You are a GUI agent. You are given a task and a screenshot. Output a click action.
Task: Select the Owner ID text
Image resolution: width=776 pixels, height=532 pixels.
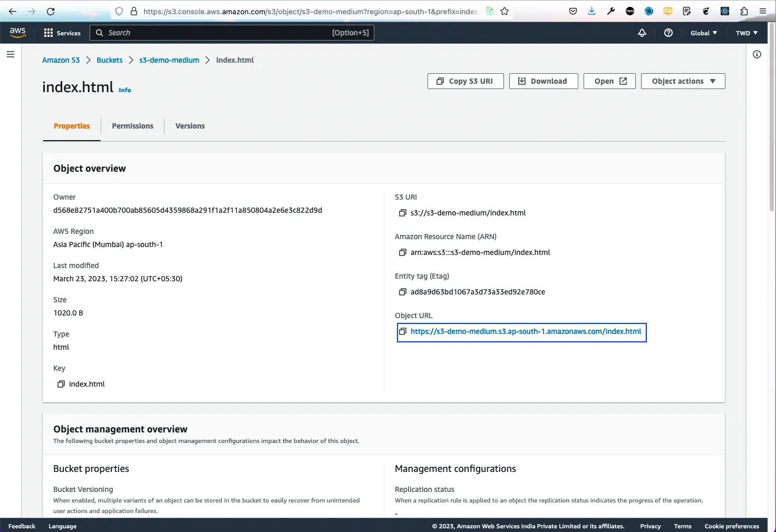coord(188,210)
